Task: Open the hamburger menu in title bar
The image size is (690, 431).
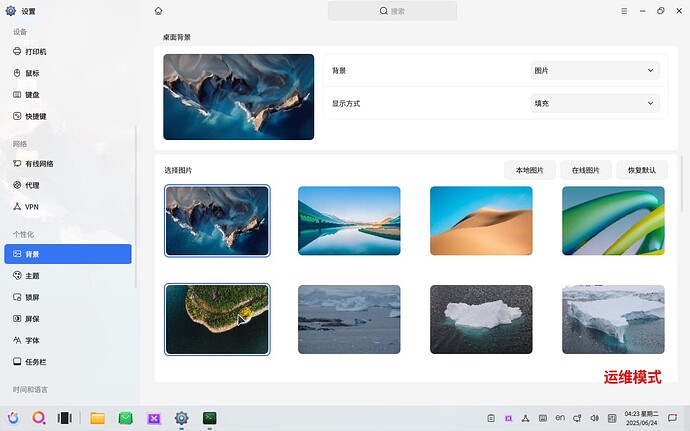Action: [624, 11]
